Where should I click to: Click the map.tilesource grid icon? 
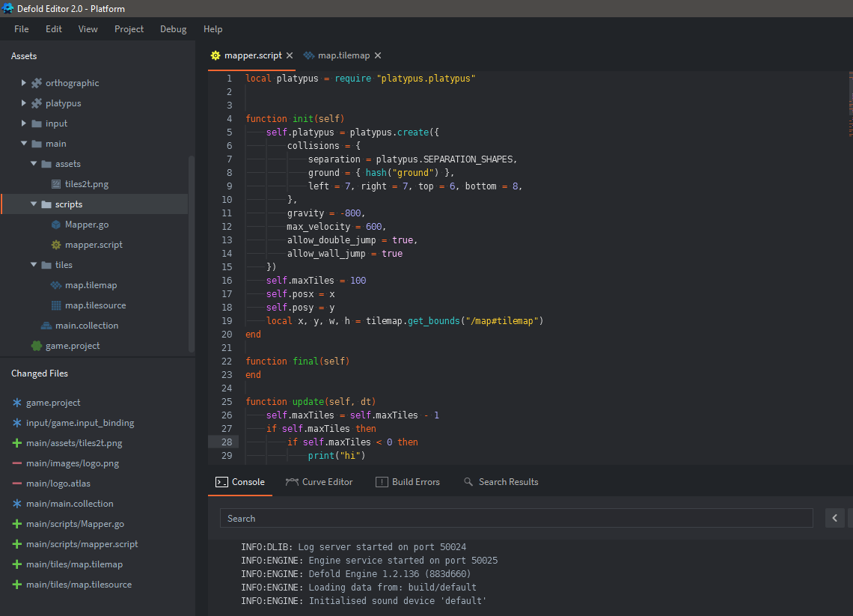pos(56,305)
